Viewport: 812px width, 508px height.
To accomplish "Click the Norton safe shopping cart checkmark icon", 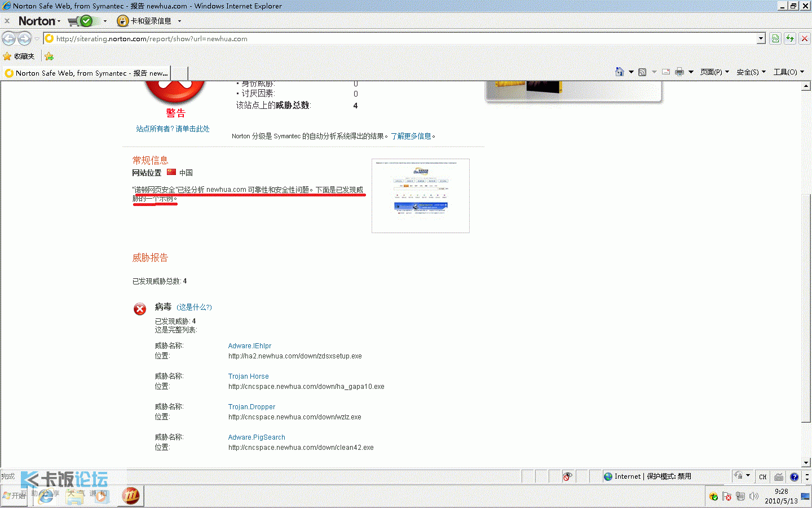I will [x=86, y=21].
